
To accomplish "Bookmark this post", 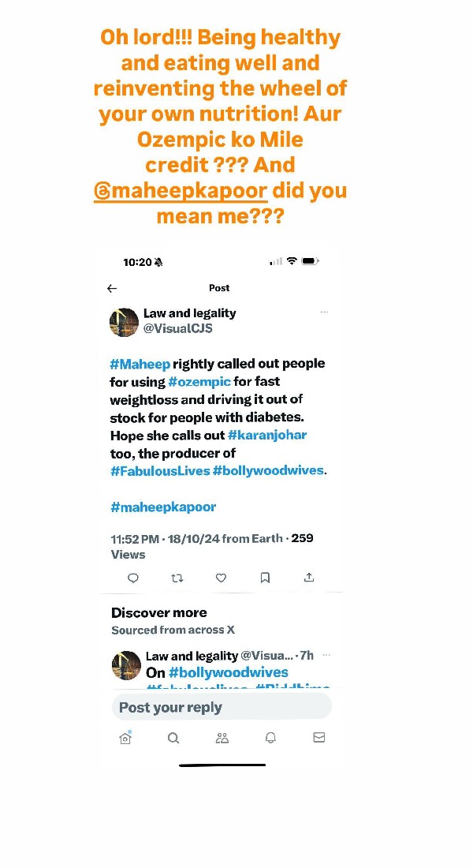I will pyautogui.click(x=266, y=578).
